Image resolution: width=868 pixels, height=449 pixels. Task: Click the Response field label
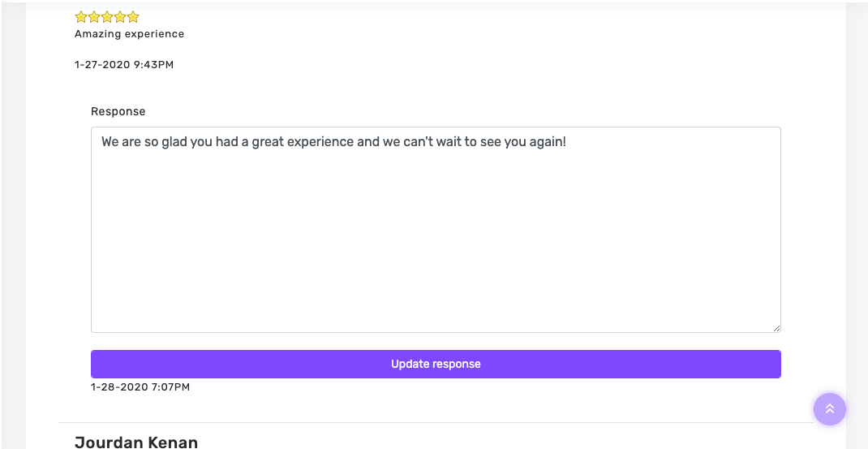click(118, 111)
